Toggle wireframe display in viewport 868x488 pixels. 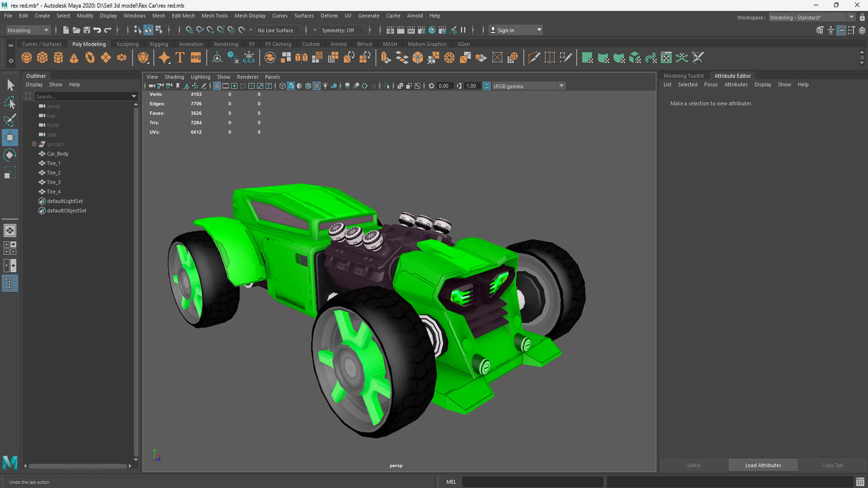[x=283, y=86]
